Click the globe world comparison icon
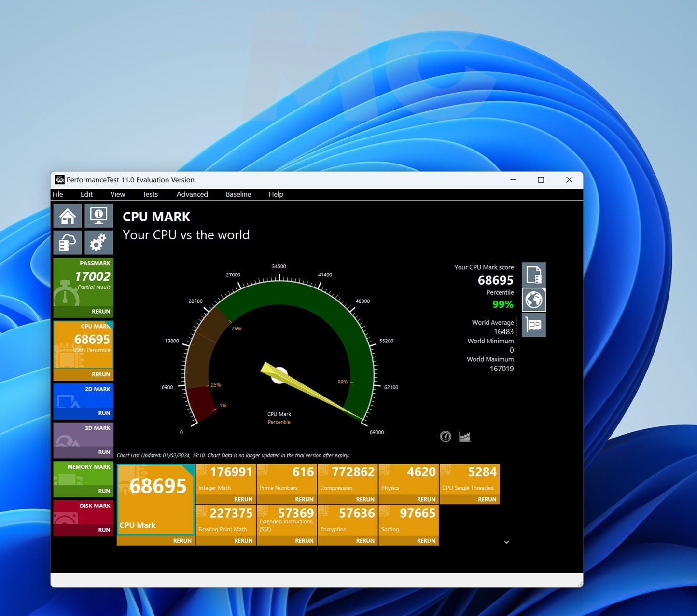Screen dimensions: 697x616 pyautogui.click(x=533, y=300)
